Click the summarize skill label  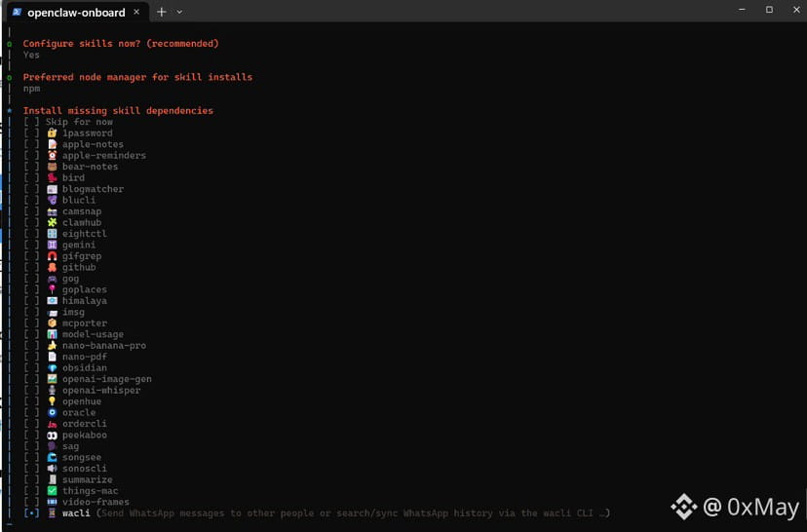(87, 480)
